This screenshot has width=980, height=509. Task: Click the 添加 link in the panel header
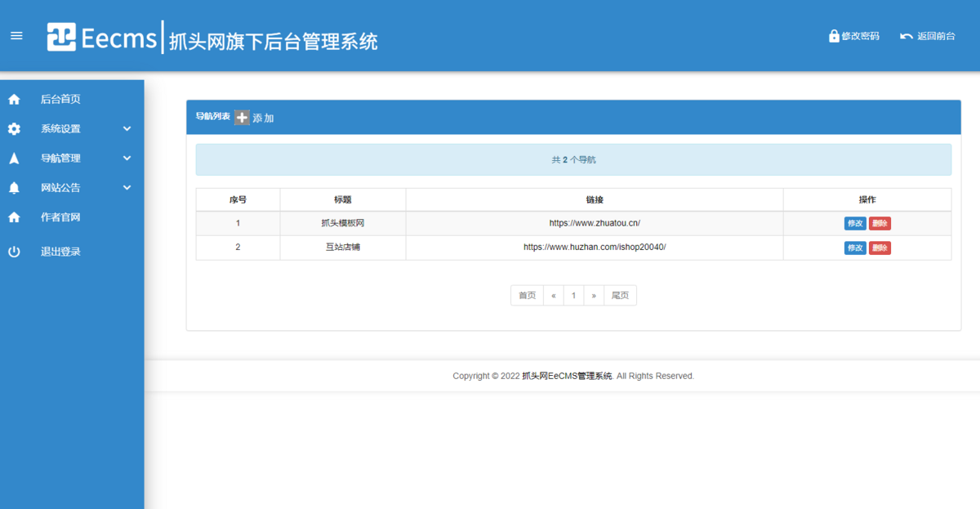click(x=263, y=118)
